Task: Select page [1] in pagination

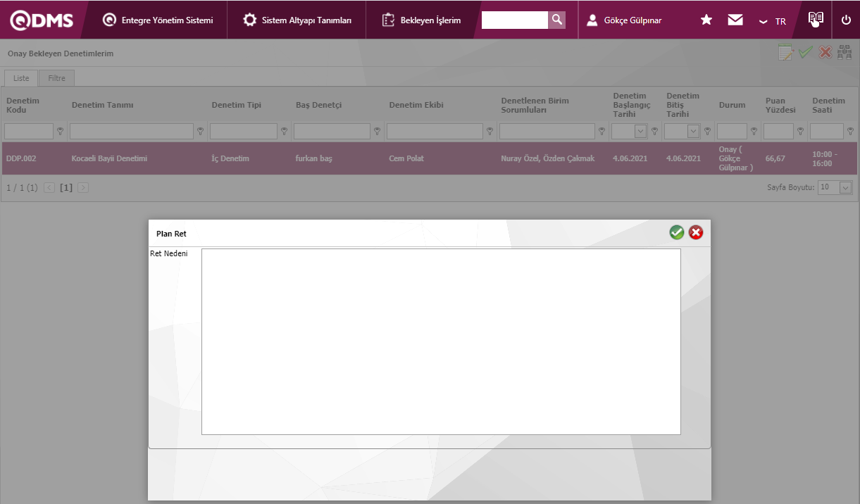Action: tap(66, 188)
